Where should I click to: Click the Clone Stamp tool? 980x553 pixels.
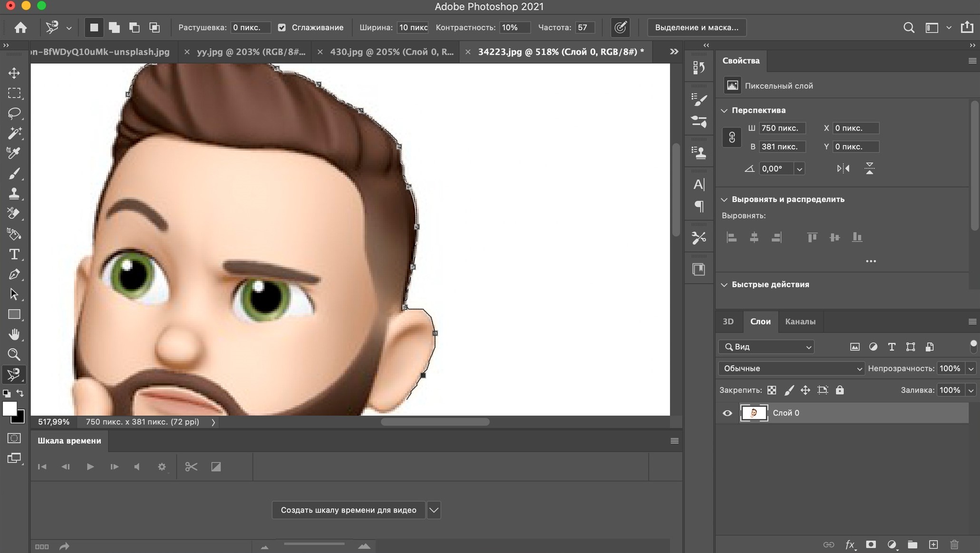(14, 194)
